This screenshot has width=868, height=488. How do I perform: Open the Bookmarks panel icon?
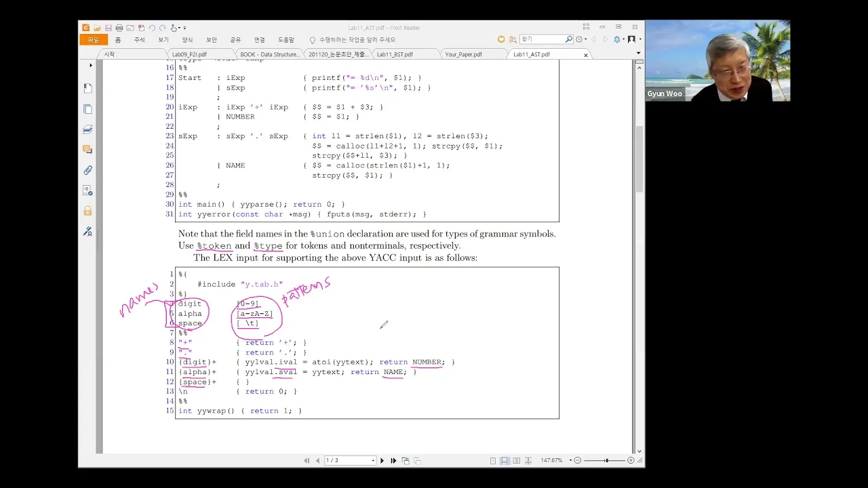coord(87,88)
